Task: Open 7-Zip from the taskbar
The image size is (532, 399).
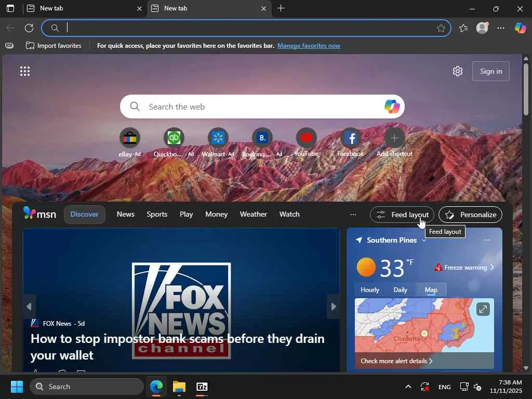Action: click(x=202, y=387)
